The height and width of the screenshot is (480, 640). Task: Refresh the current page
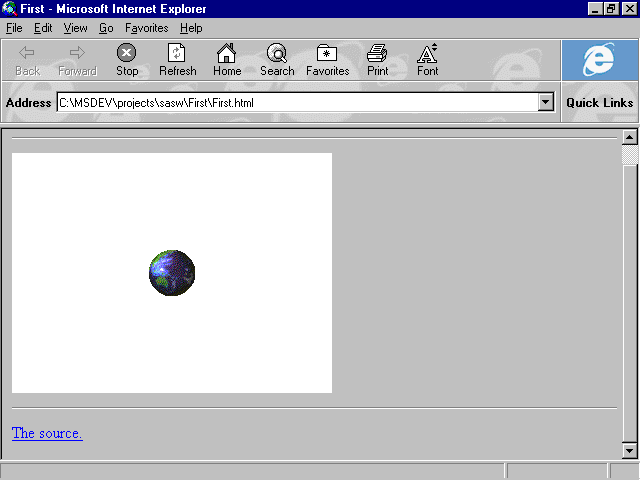(178, 60)
